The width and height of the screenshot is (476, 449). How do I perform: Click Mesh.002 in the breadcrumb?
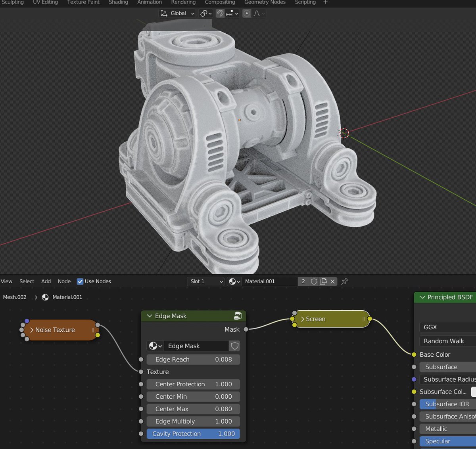tap(15, 297)
